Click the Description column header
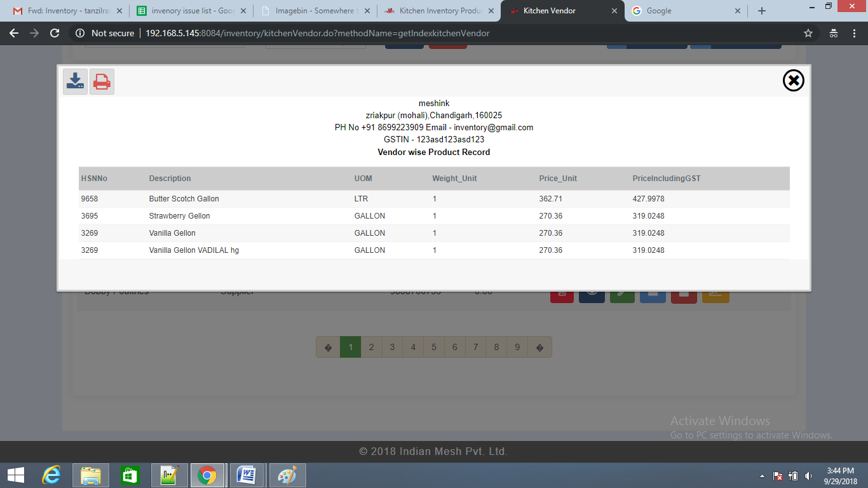868x488 pixels. click(x=170, y=179)
